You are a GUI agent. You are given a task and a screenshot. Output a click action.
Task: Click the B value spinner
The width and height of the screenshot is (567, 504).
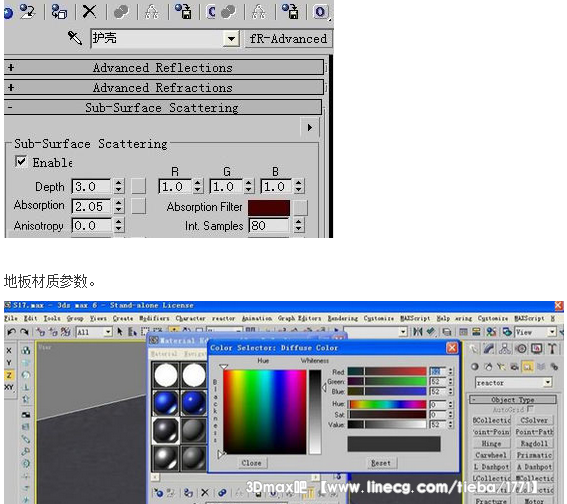click(299, 187)
